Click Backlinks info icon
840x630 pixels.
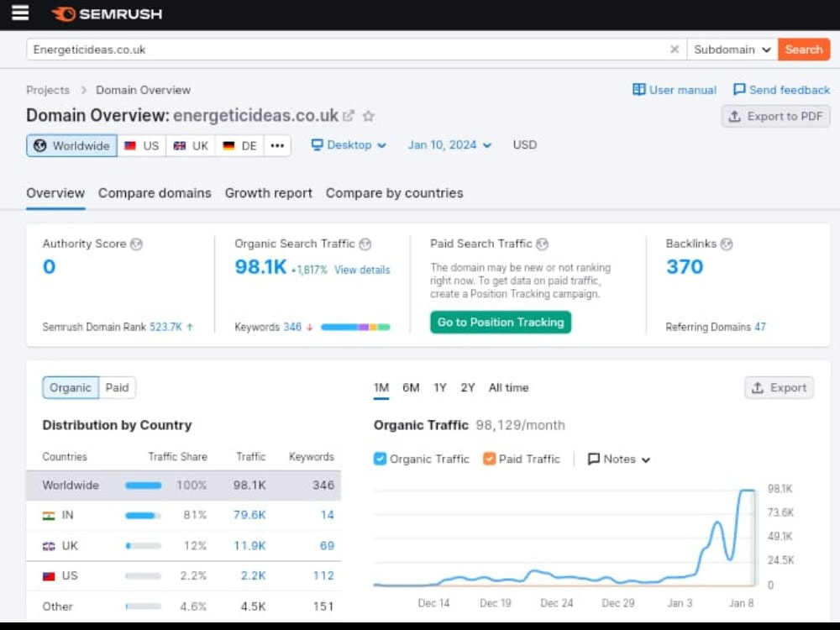[727, 244]
